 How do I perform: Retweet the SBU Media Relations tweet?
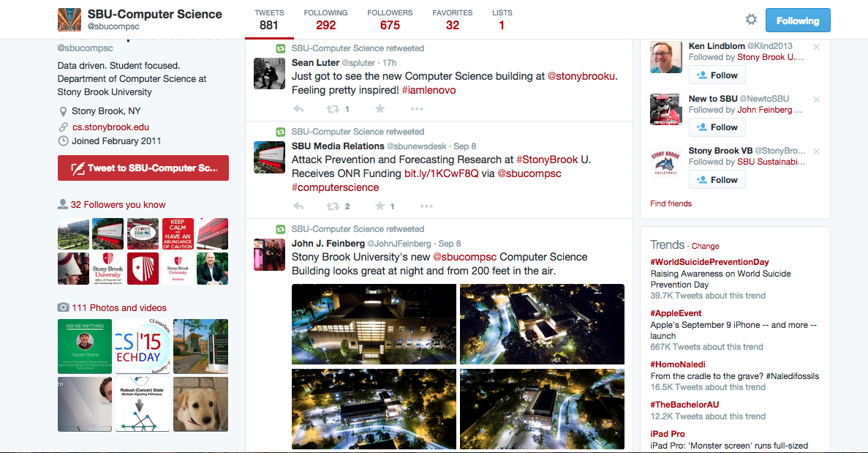[333, 206]
